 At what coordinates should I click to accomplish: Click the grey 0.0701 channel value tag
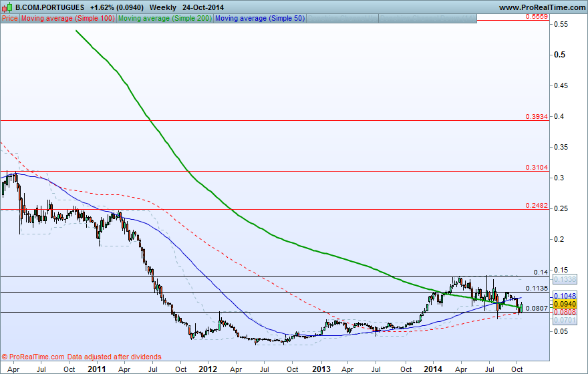coord(565,320)
